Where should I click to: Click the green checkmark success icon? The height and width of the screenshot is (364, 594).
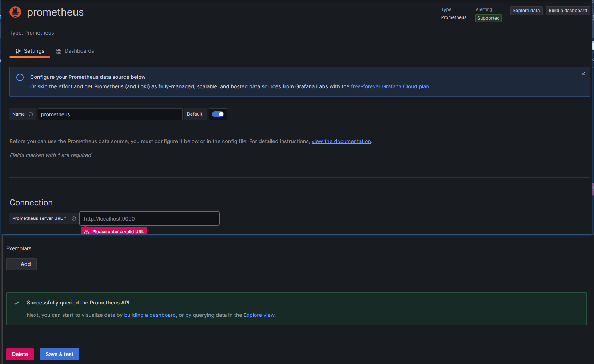tap(17, 303)
